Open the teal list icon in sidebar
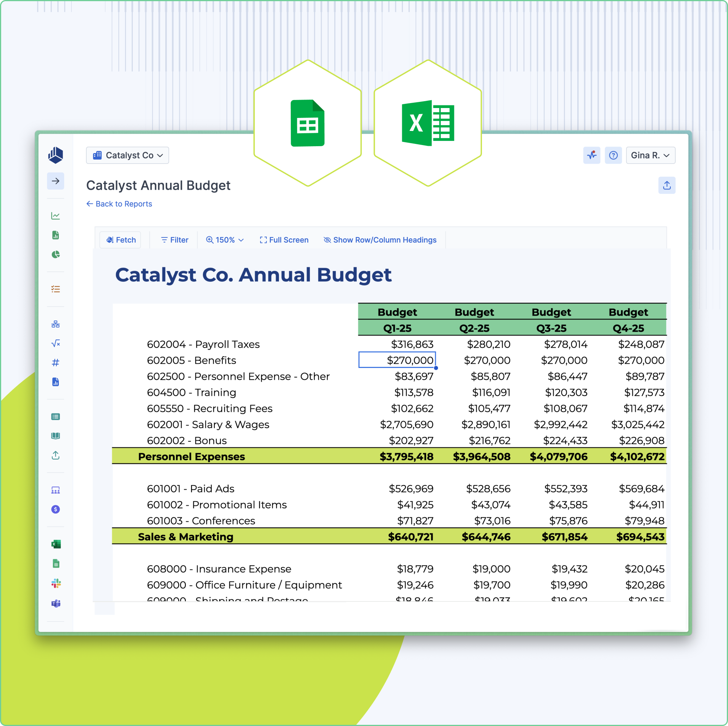The width and height of the screenshot is (728, 726). point(56,417)
